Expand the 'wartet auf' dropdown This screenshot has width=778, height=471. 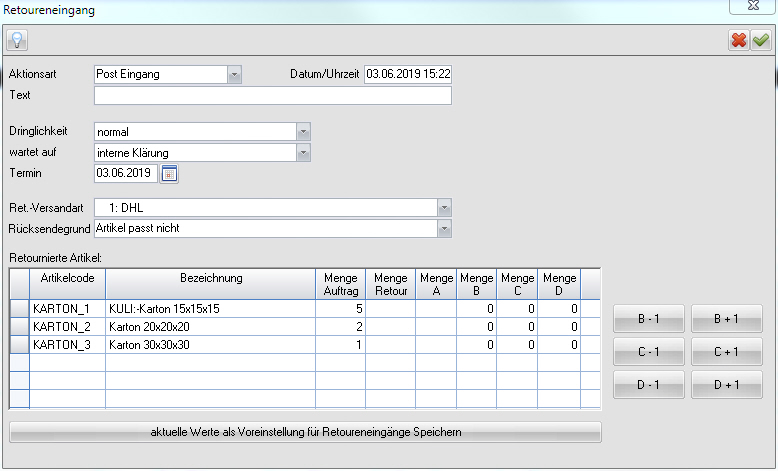point(304,152)
